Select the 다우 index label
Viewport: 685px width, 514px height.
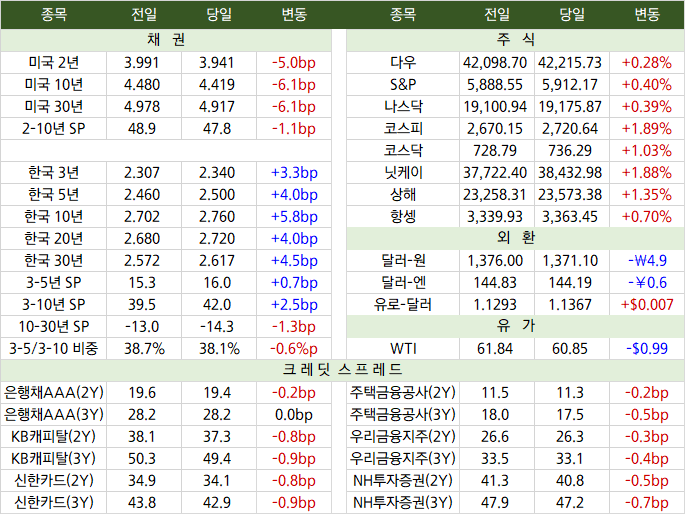(403, 63)
